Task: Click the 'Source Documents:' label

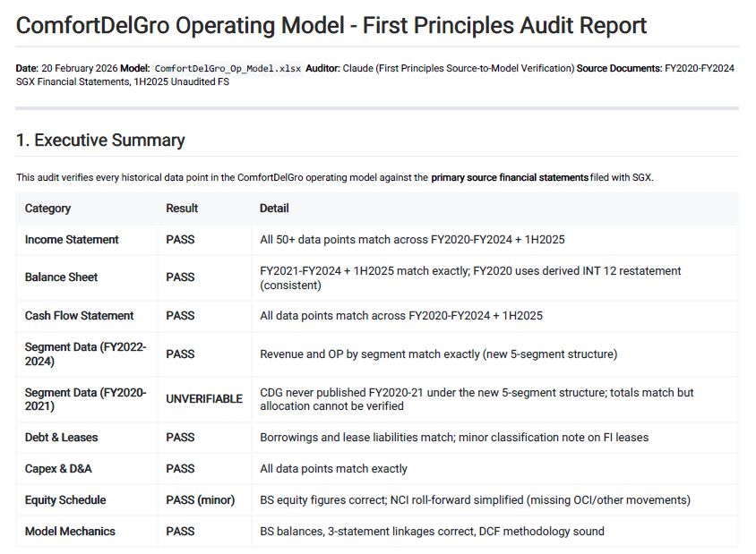Action: click(620, 68)
